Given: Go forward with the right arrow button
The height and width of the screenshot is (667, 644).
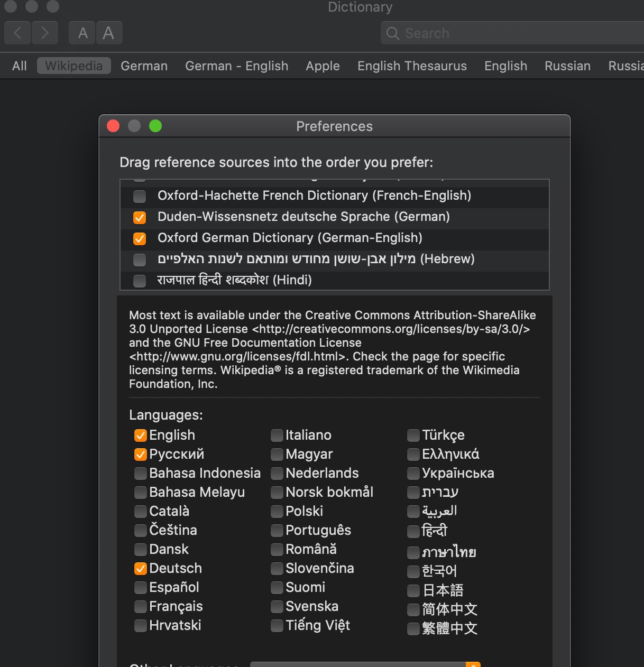Looking at the screenshot, I should tap(45, 33).
